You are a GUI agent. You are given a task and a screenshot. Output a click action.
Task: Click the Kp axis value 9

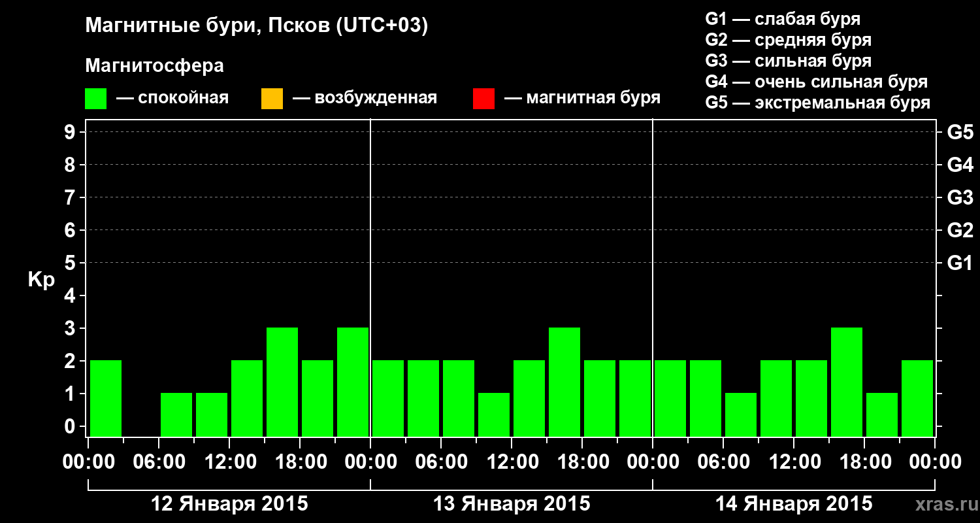coord(71,132)
